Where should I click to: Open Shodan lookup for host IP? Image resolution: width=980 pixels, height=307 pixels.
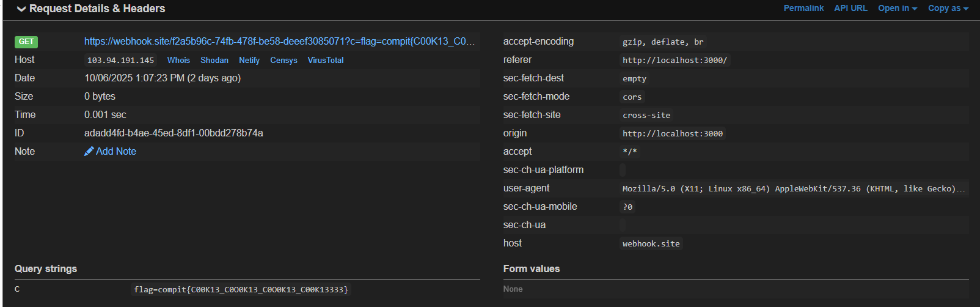click(214, 60)
